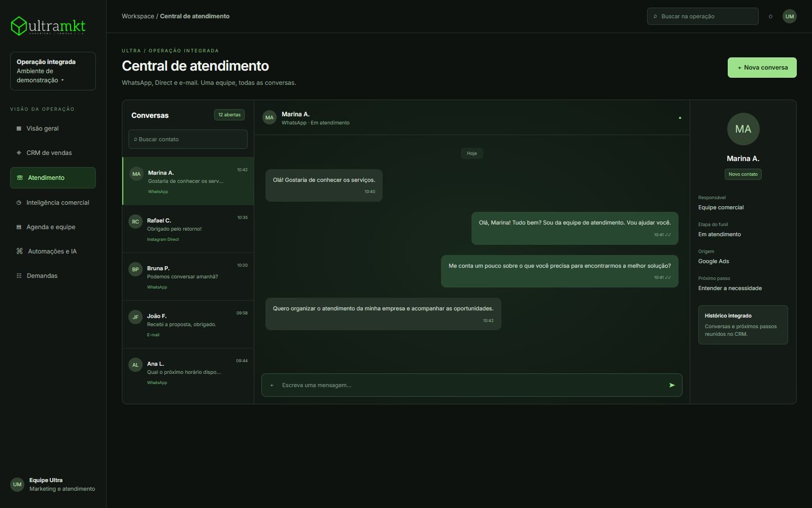The width and height of the screenshot is (812, 508).
Task: Select the Atendimento menu item
Action: click(x=53, y=178)
